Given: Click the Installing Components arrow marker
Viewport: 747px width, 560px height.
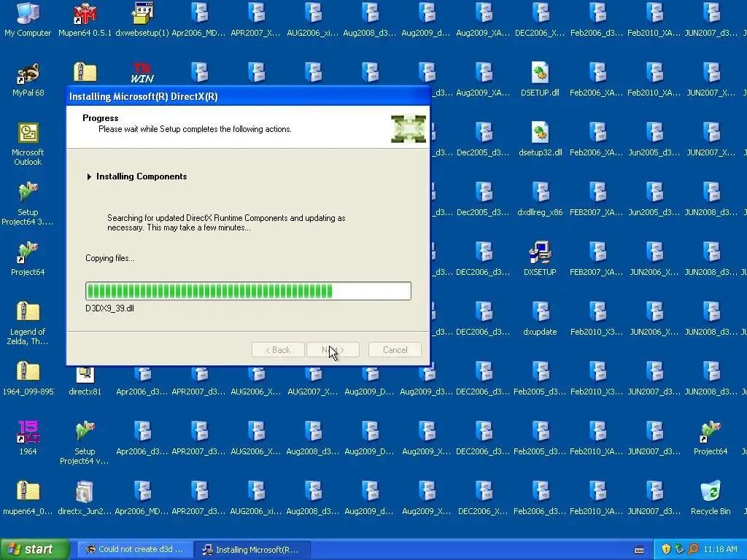Looking at the screenshot, I should pos(89,176).
